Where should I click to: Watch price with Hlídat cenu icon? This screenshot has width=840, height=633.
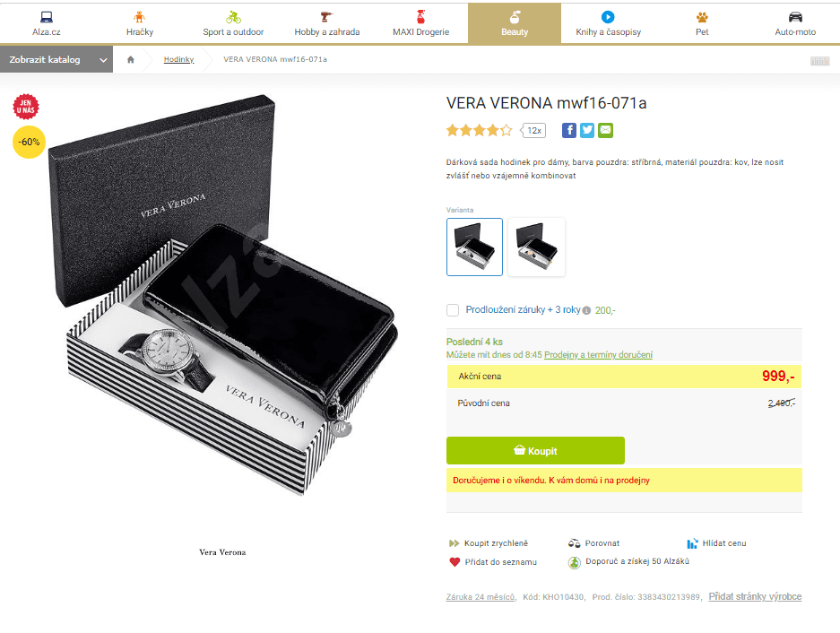(692, 543)
